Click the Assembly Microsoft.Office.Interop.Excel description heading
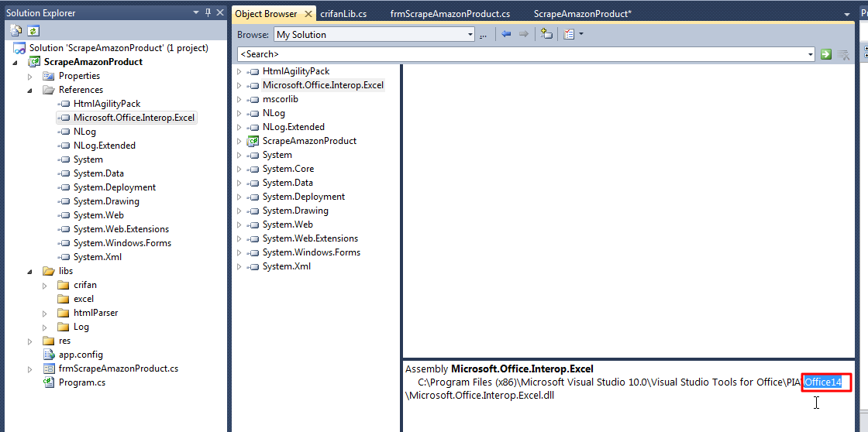This screenshot has width=868, height=432. 499,369
